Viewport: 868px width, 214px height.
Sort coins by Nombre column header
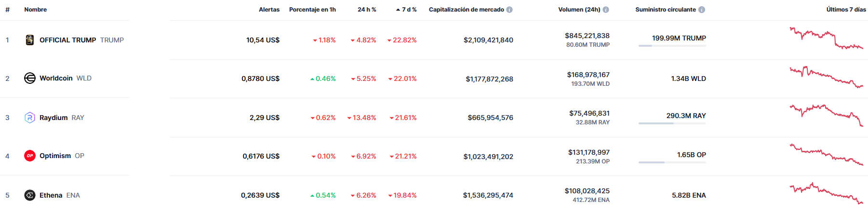point(36,10)
